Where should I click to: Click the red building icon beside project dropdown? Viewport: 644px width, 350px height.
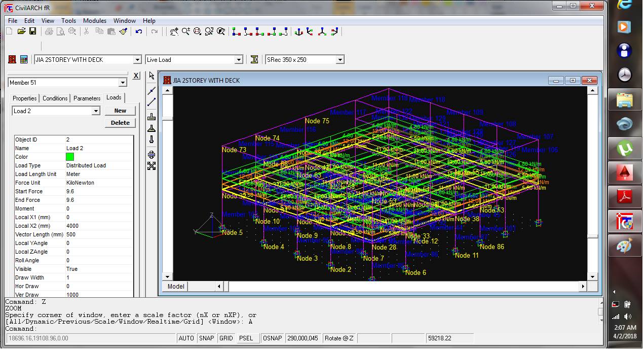(12, 60)
